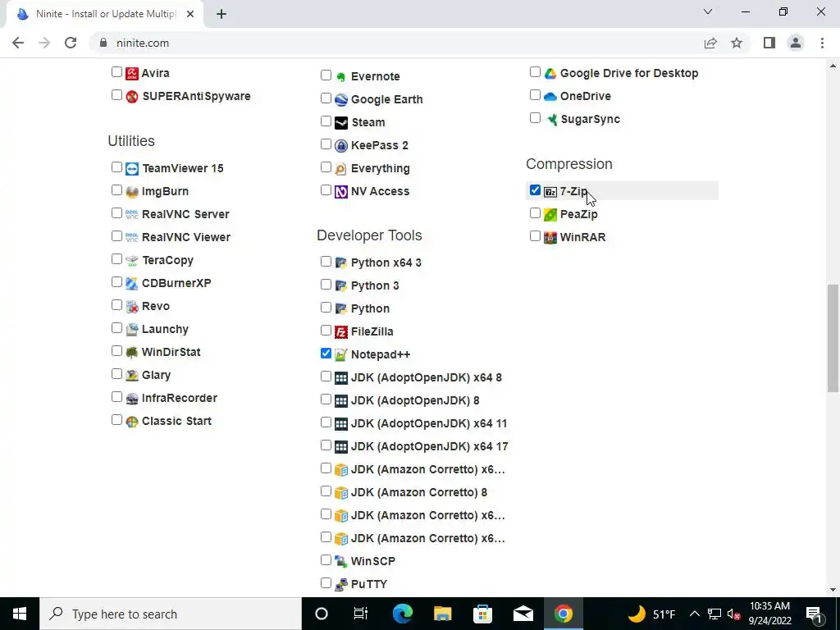Open the Chrome three-dot menu
Image resolution: width=840 pixels, height=630 pixels.
click(822, 43)
